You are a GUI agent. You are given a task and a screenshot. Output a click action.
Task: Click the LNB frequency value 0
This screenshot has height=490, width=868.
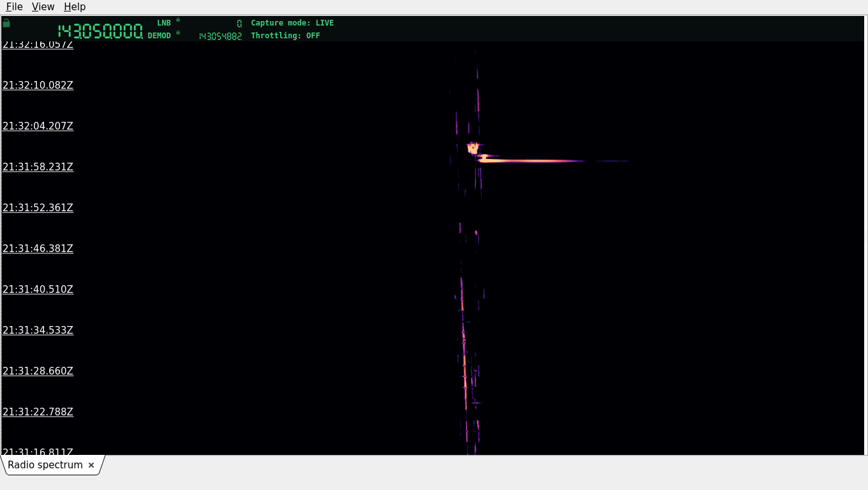point(239,24)
